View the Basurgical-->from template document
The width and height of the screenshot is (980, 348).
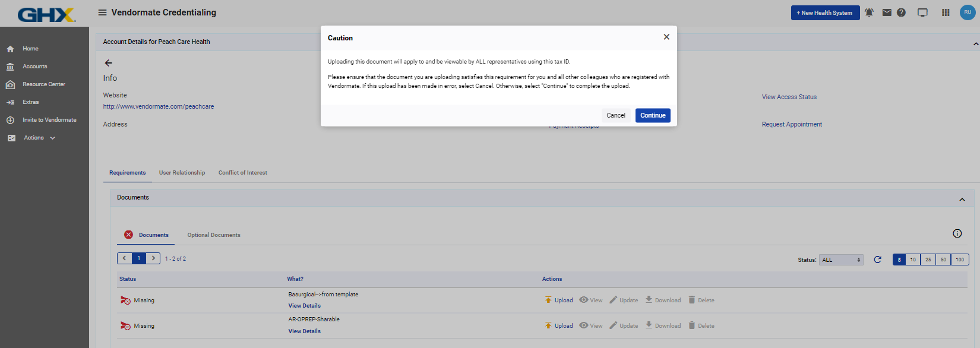tap(591, 300)
